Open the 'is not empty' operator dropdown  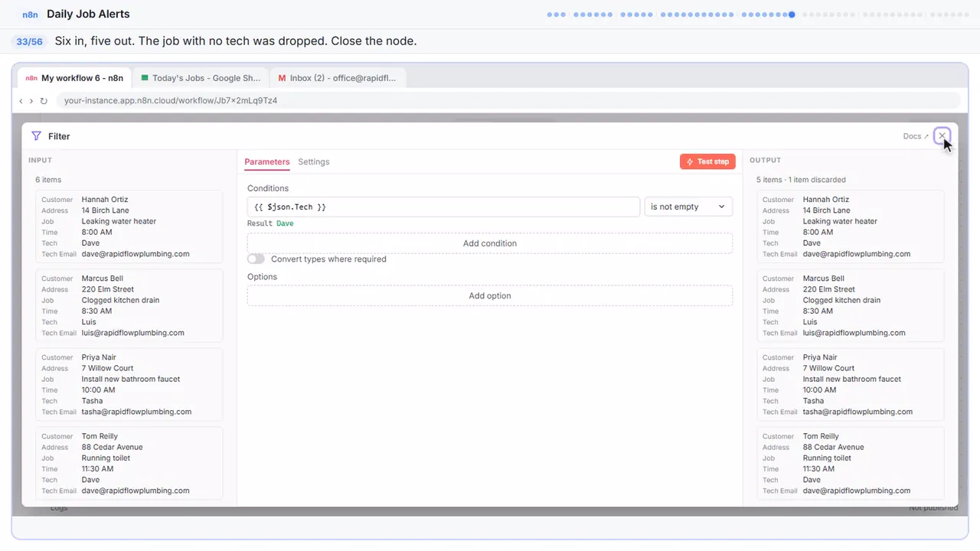pyautogui.click(x=688, y=207)
